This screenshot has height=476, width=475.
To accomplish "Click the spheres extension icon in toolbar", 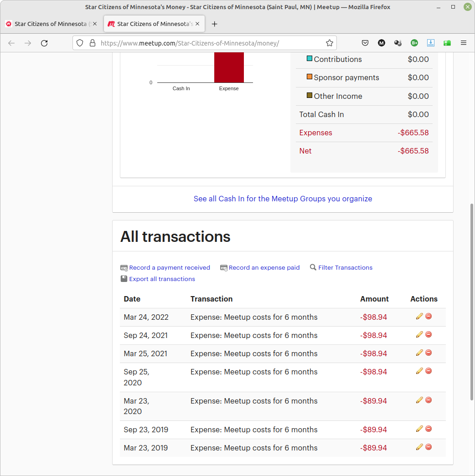I will [x=398, y=43].
